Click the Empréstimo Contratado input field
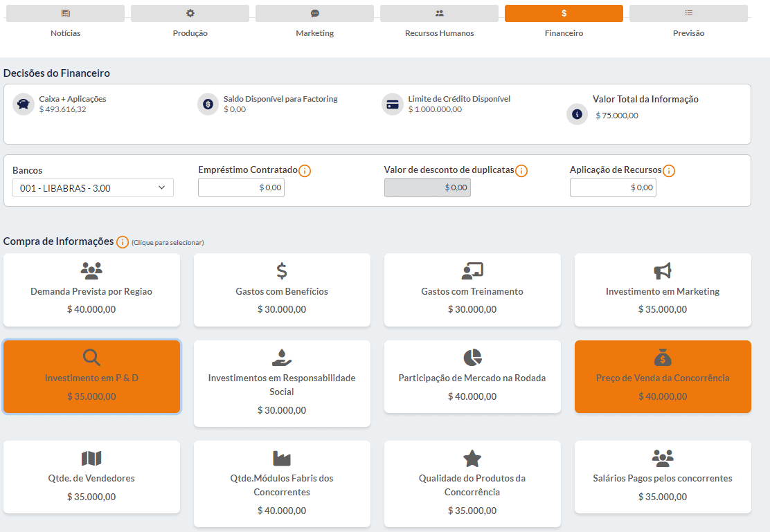The height and width of the screenshot is (532, 770). point(241,187)
